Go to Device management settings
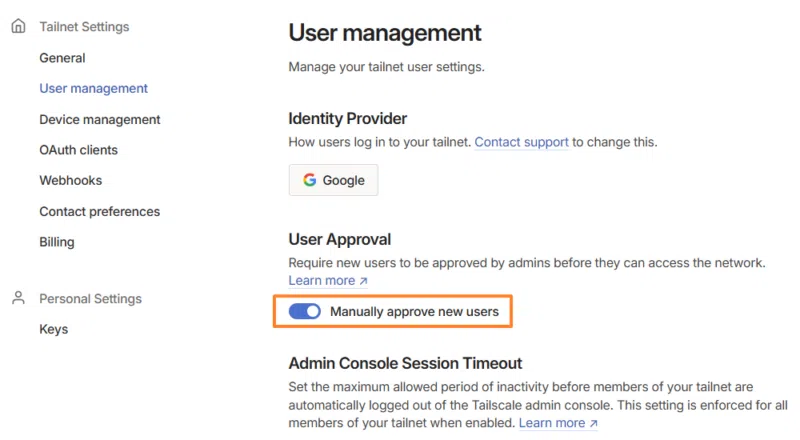The height and width of the screenshot is (440, 800). [x=99, y=119]
